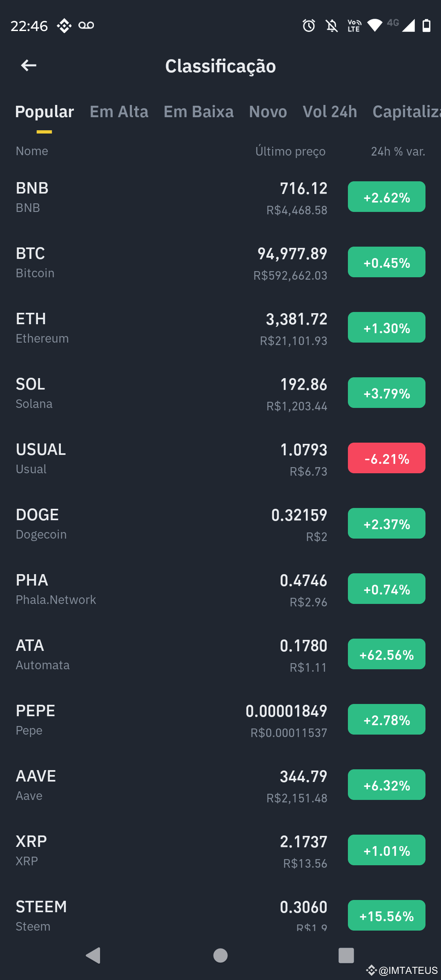
Task: Tap the recent apps square button
Action: pos(346,955)
